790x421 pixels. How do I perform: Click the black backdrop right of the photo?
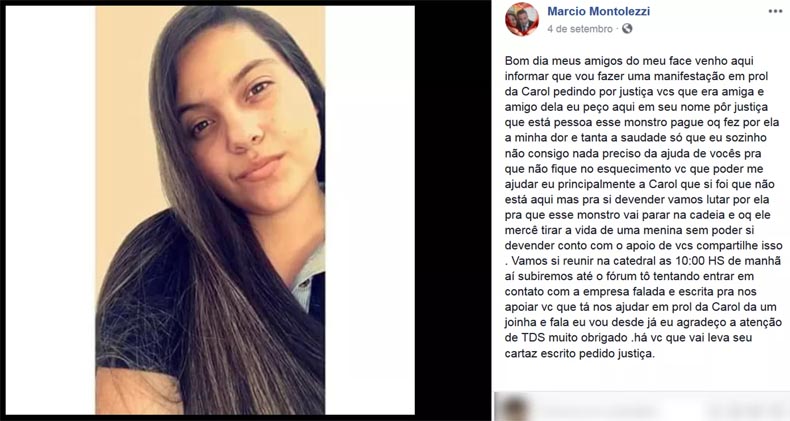pyautogui.click(x=452, y=210)
